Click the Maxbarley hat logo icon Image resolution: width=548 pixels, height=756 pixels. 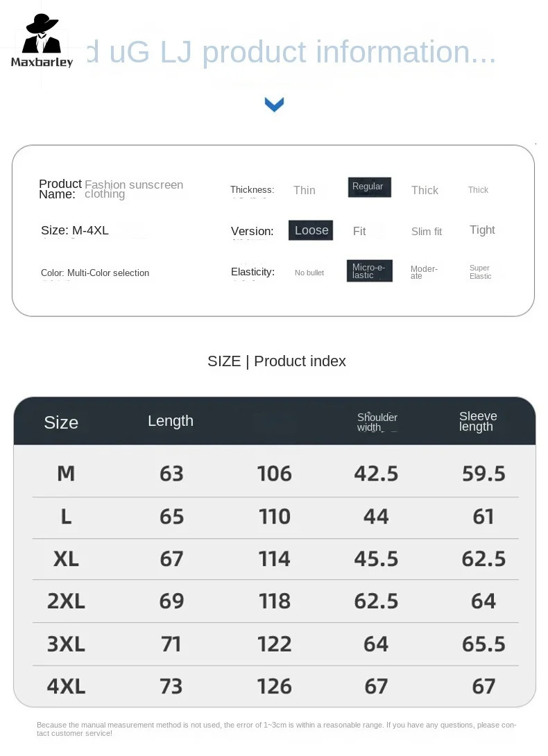click(x=42, y=35)
